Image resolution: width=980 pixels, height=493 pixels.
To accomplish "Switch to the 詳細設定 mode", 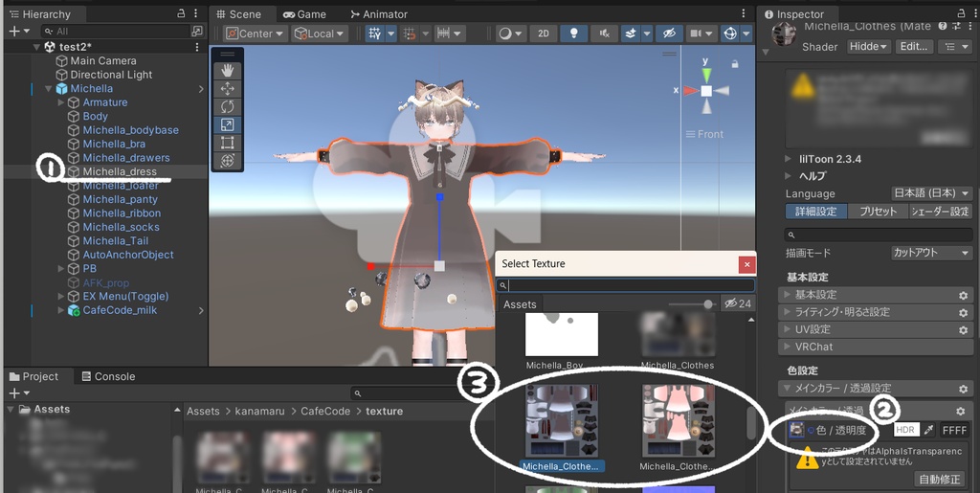I will (816, 212).
